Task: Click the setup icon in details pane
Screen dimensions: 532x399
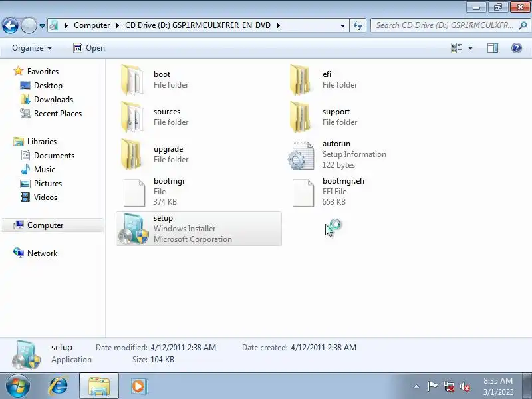Action: 26,354
